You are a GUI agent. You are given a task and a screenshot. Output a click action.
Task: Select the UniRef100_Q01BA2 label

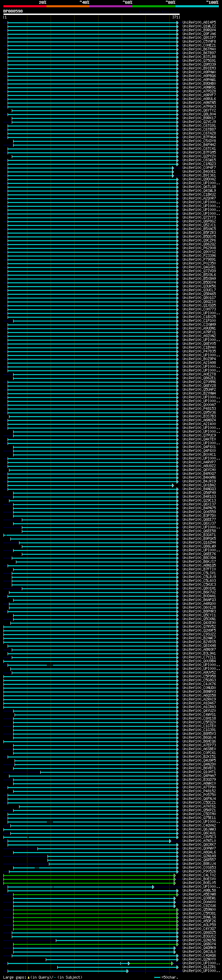[199, 485]
